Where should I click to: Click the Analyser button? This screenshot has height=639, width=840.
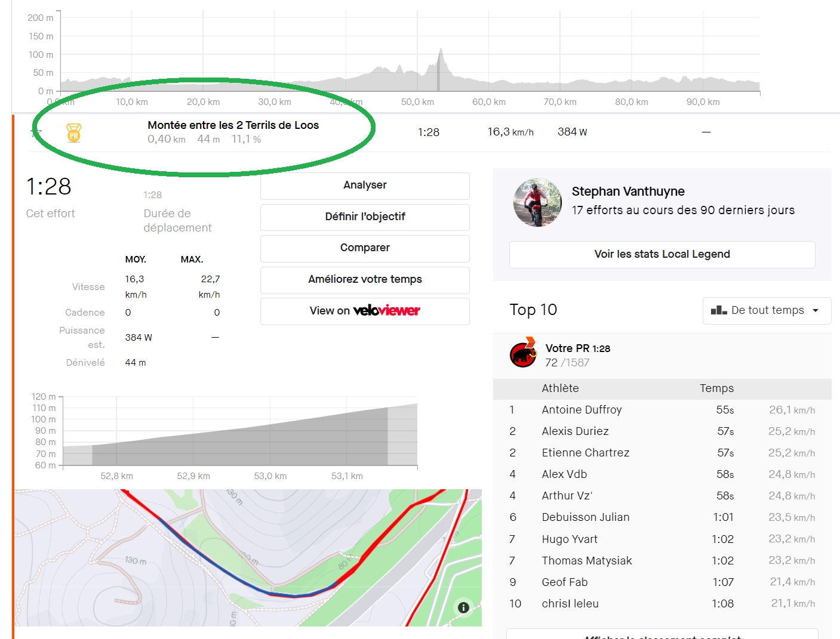point(365,186)
